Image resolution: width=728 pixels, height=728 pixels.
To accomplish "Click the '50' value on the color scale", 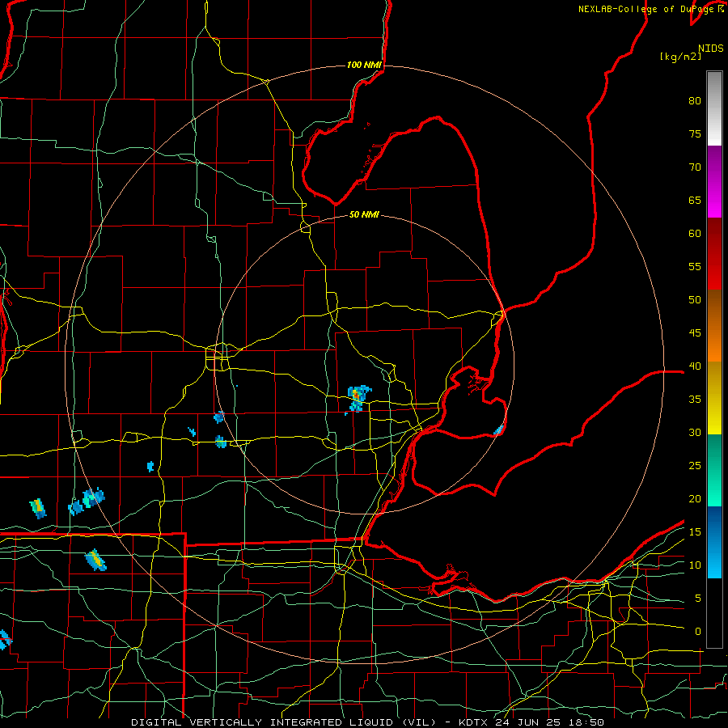I will tap(695, 300).
